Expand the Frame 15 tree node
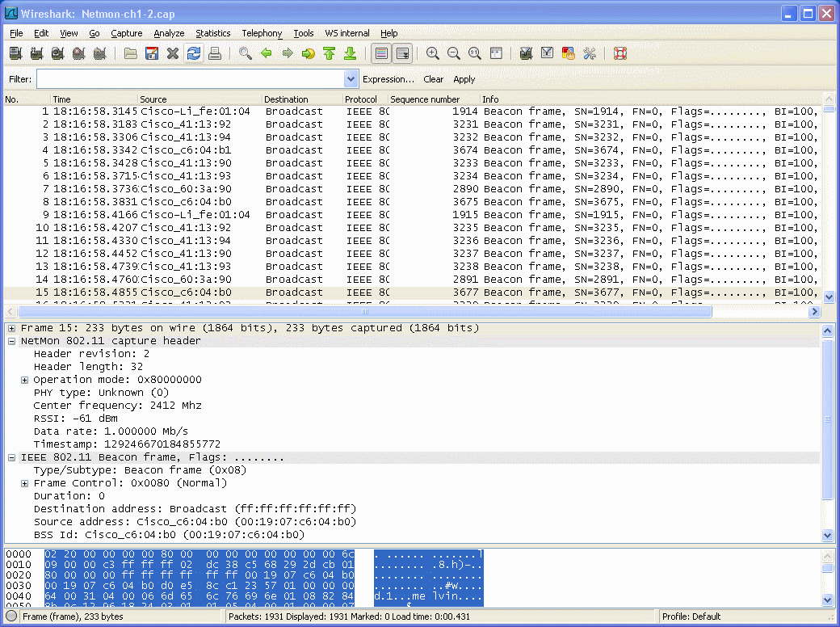The height and width of the screenshot is (627, 840). click(12, 328)
